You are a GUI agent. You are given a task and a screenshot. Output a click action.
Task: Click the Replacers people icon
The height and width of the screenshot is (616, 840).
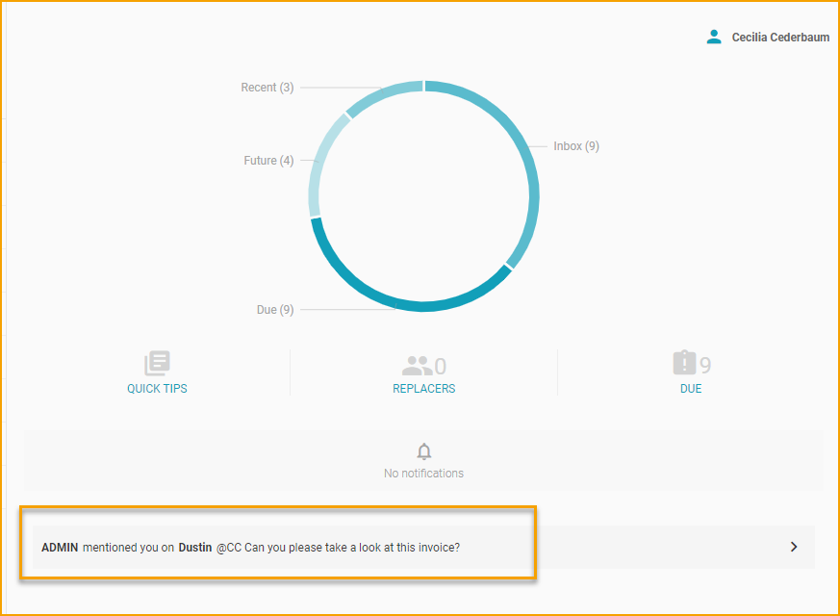tap(419, 364)
